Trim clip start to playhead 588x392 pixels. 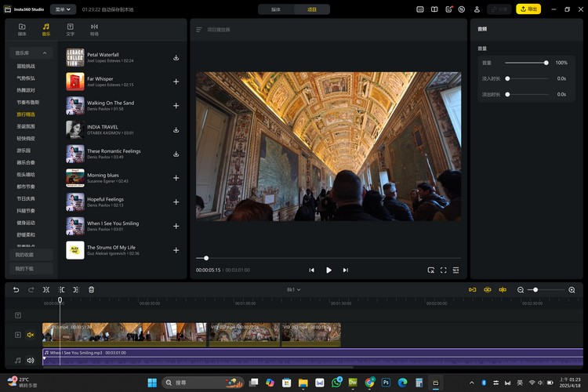(61, 289)
